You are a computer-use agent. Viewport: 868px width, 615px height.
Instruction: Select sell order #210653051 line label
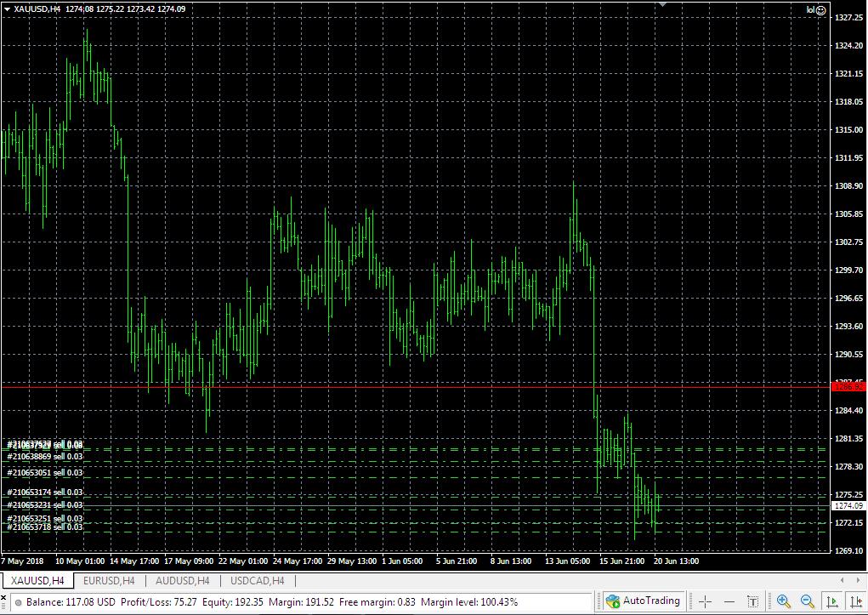coord(45,473)
